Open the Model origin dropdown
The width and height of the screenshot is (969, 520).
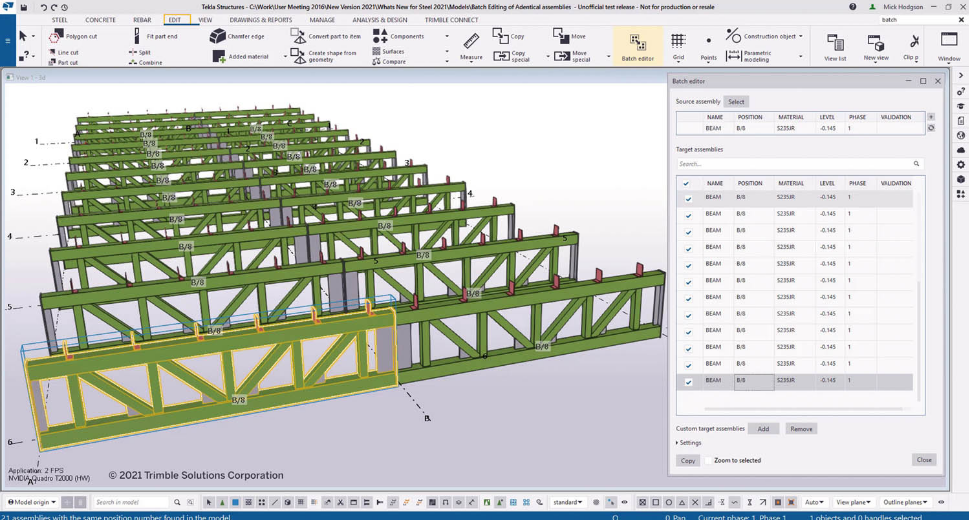pos(31,502)
